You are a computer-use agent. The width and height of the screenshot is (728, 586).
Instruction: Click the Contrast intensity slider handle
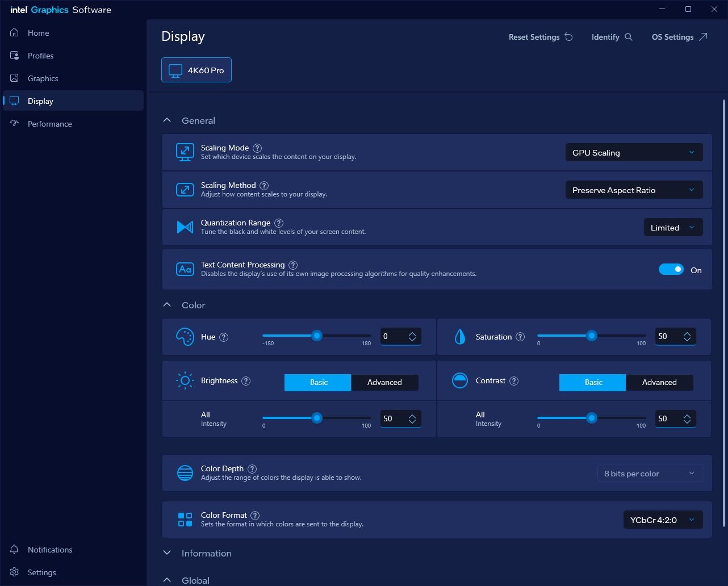pyautogui.click(x=592, y=418)
